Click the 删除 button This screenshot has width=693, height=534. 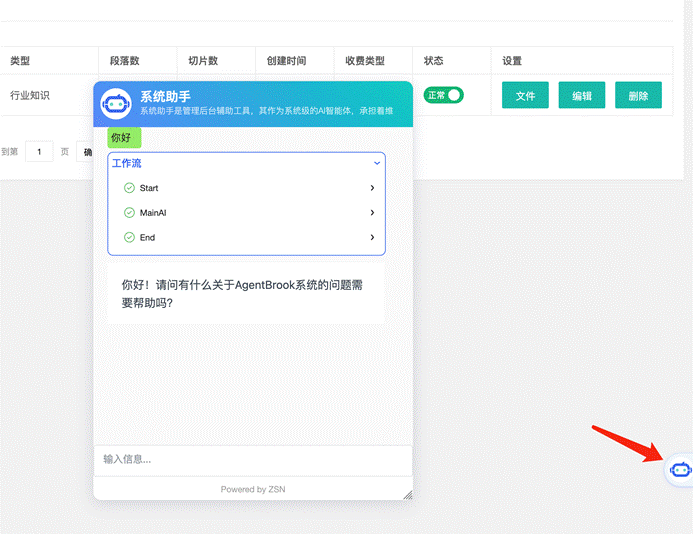pos(638,95)
